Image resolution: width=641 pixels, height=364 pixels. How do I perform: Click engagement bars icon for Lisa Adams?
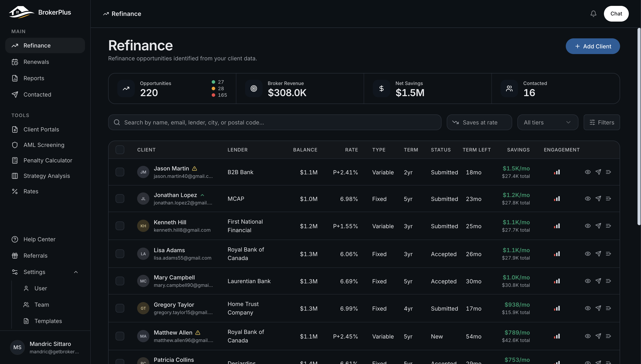coord(557,254)
